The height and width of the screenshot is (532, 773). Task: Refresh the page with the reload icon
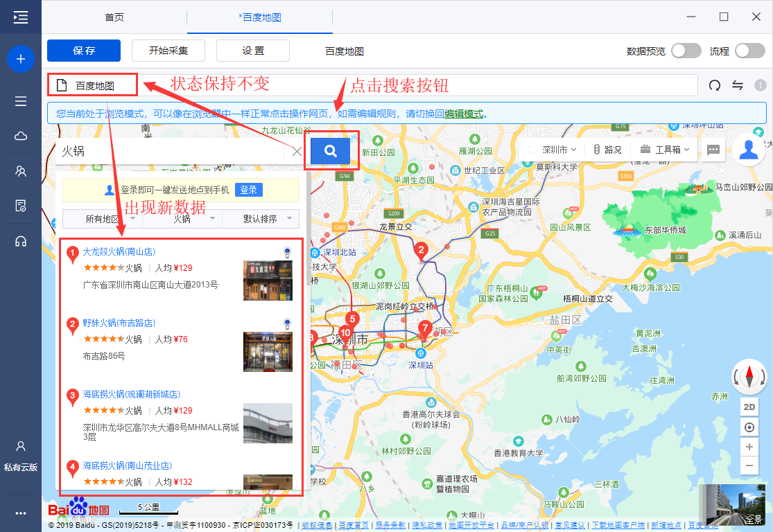[714, 86]
